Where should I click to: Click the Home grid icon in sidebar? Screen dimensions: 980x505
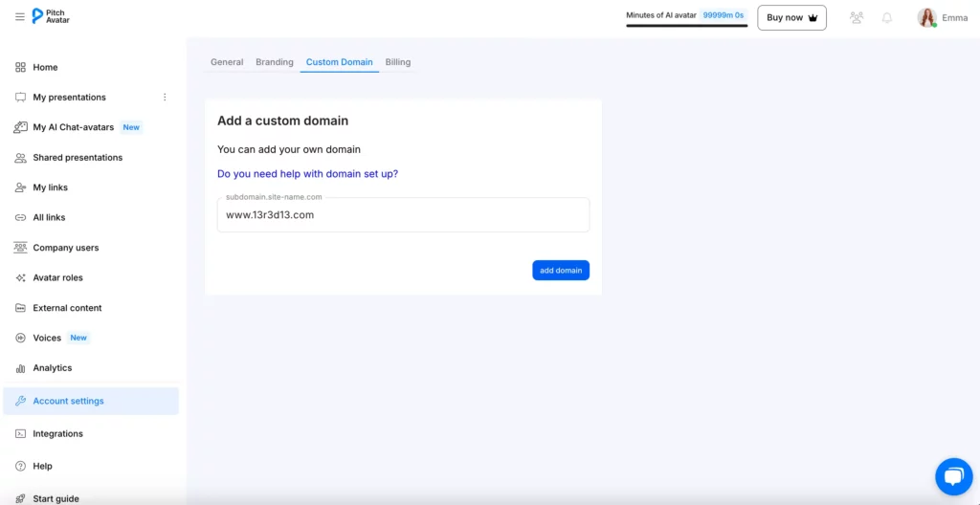pyautogui.click(x=21, y=68)
